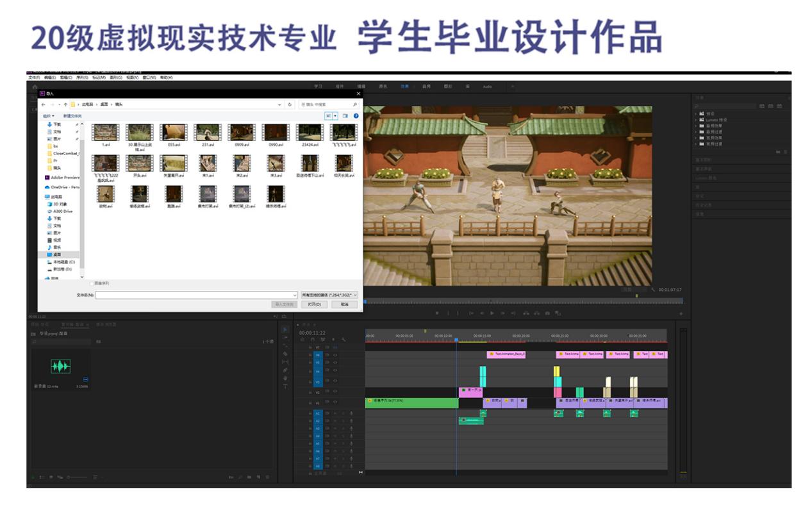Image resolution: width=812 pixels, height=519 pixels.
Task: Click the Export Frame camera icon
Action: pyautogui.click(x=547, y=313)
